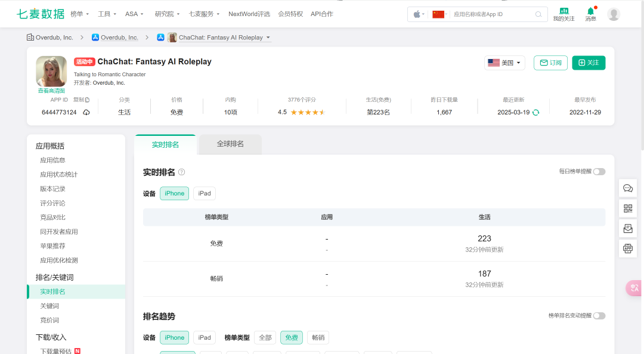The width and height of the screenshot is (644, 354).
Task: Select iPhone in ranking trend device
Action: pos(175,337)
